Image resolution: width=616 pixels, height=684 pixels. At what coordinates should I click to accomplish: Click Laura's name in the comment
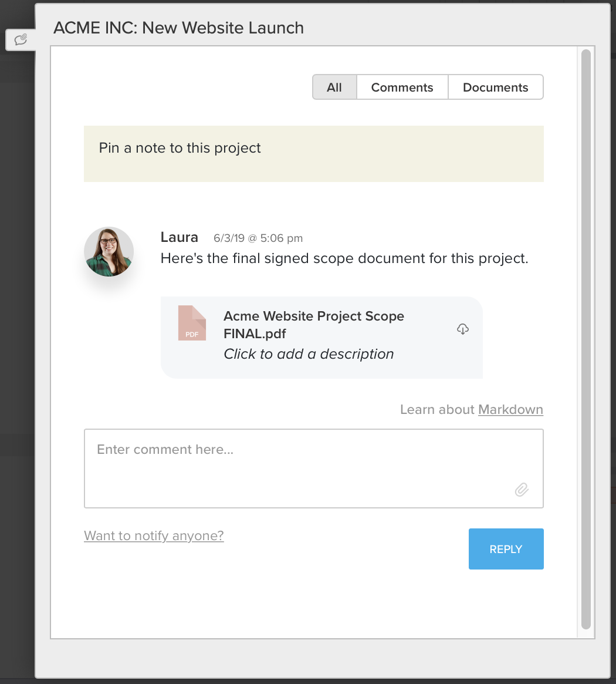point(179,237)
